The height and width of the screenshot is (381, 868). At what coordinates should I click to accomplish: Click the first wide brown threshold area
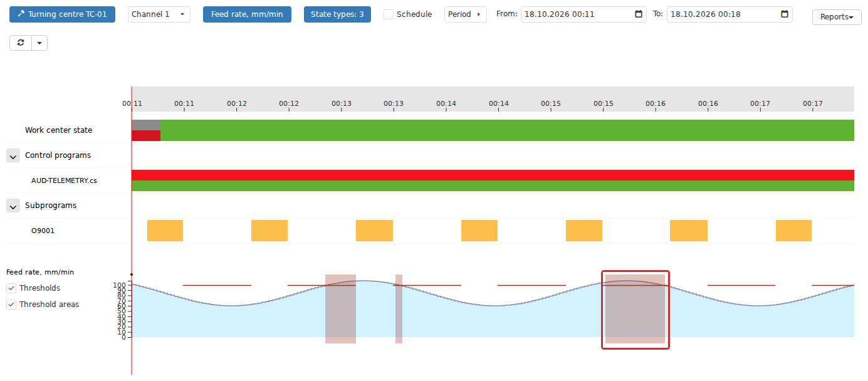pyautogui.click(x=340, y=309)
